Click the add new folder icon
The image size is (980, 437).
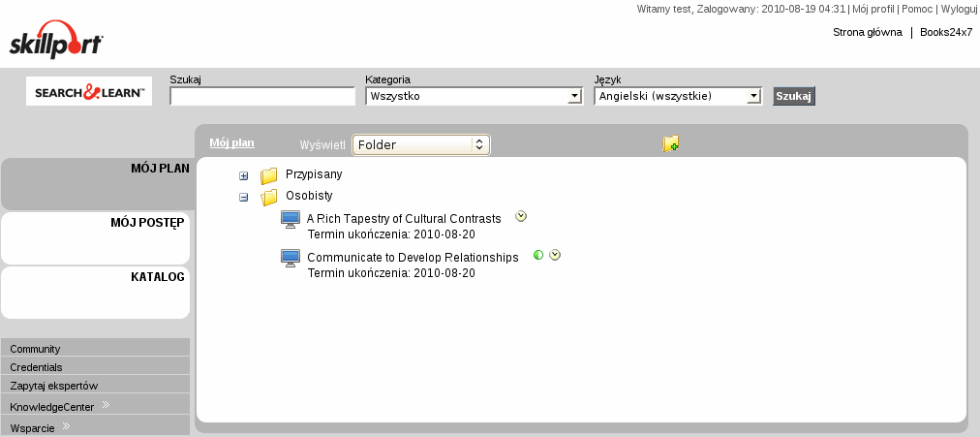tap(670, 144)
